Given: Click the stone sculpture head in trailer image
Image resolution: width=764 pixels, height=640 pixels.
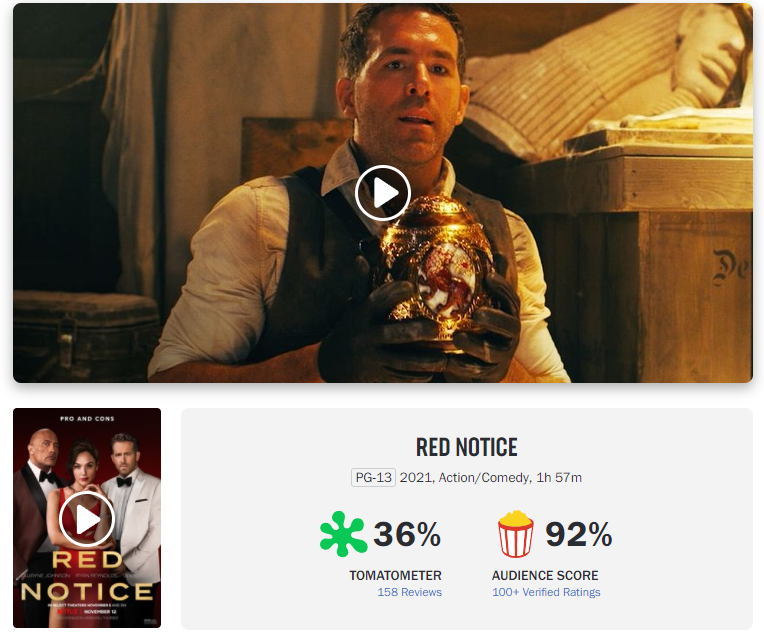Looking at the screenshot, I should point(711,54).
